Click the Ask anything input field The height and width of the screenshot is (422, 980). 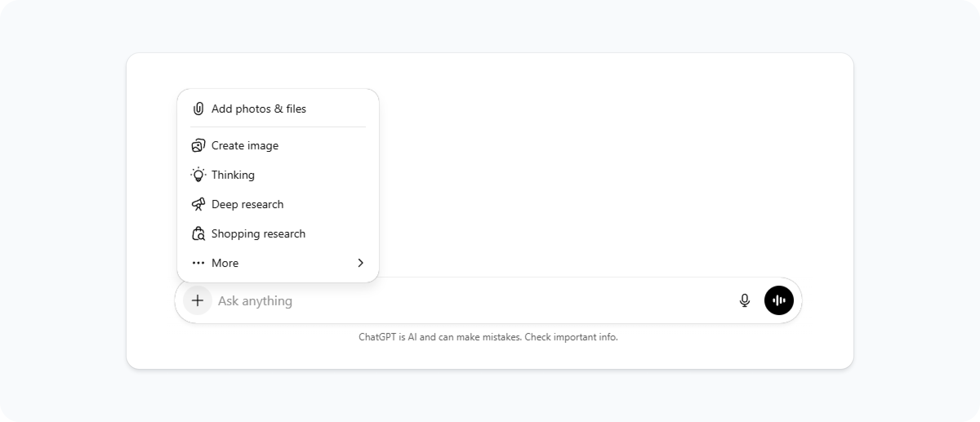(449, 301)
